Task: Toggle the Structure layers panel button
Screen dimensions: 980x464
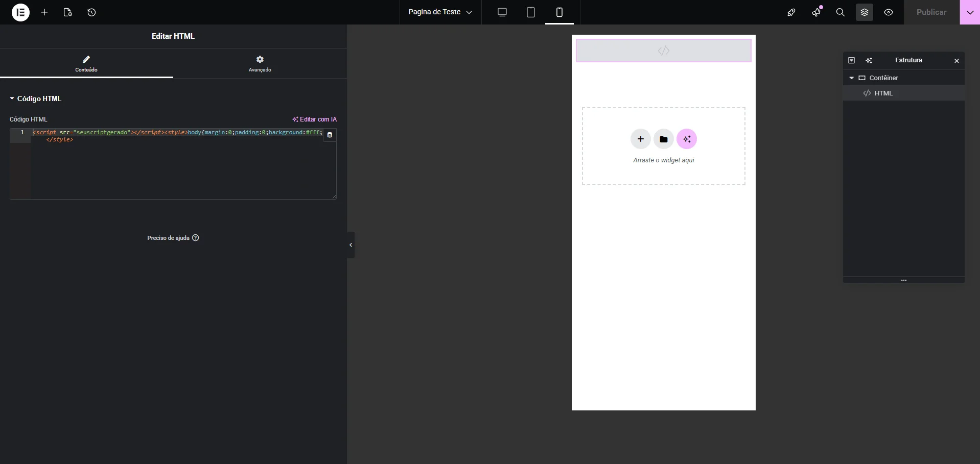Action: coord(864,12)
